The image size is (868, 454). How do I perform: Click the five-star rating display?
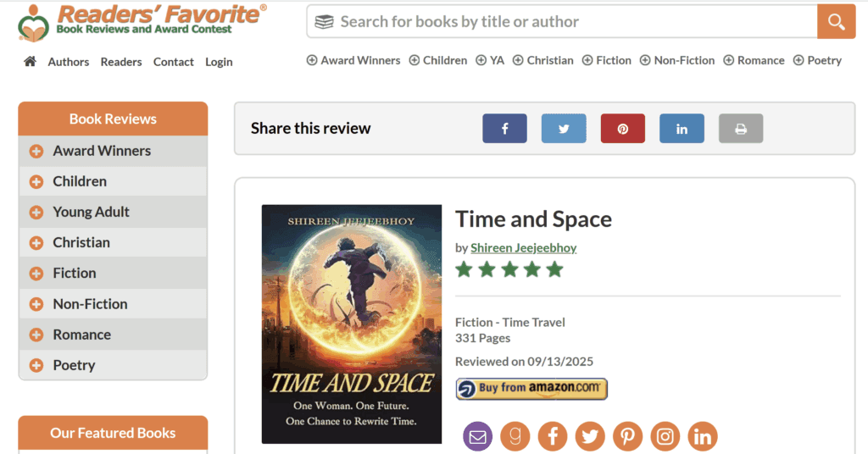pyautogui.click(x=509, y=270)
